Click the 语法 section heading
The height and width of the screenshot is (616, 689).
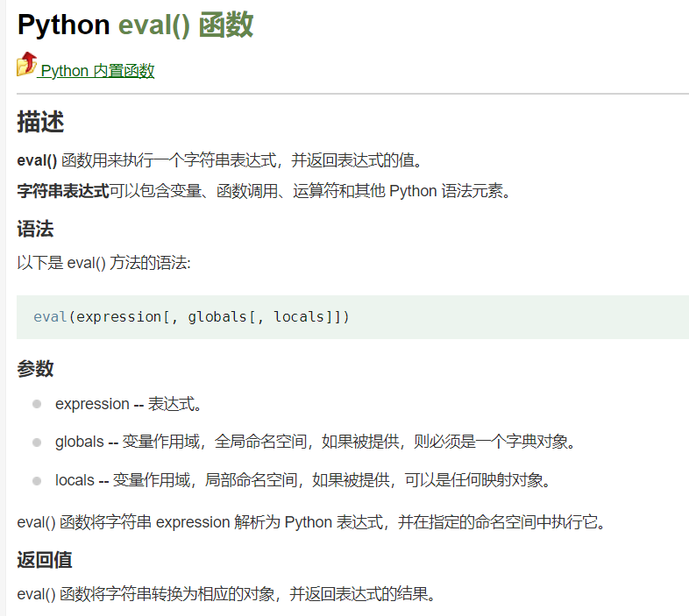[35, 230]
